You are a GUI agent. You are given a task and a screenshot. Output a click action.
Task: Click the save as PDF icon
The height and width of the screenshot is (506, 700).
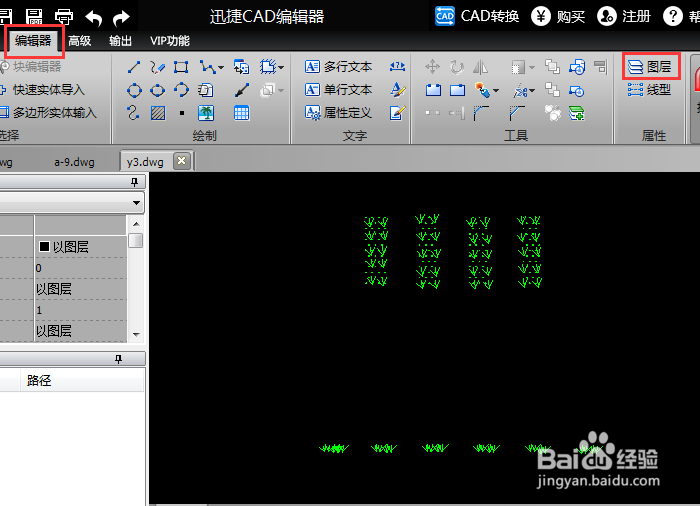pos(34,17)
